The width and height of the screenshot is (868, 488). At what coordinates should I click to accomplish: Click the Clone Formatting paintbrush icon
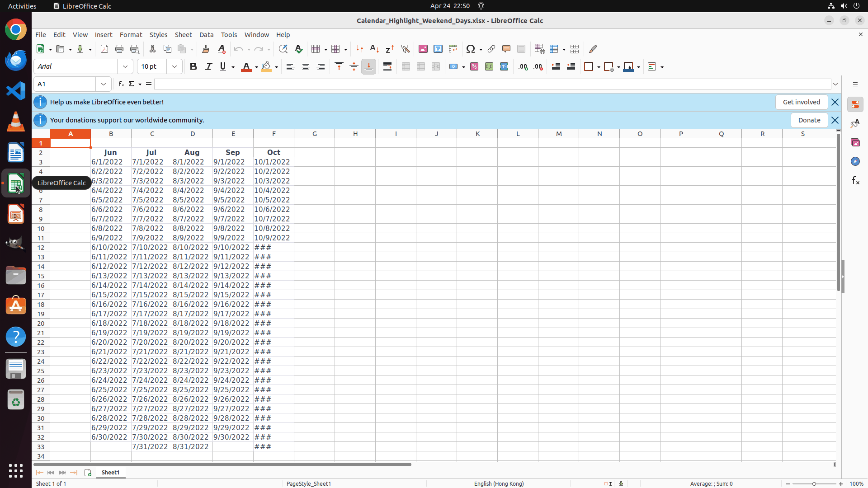pyautogui.click(x=206, y=49)
